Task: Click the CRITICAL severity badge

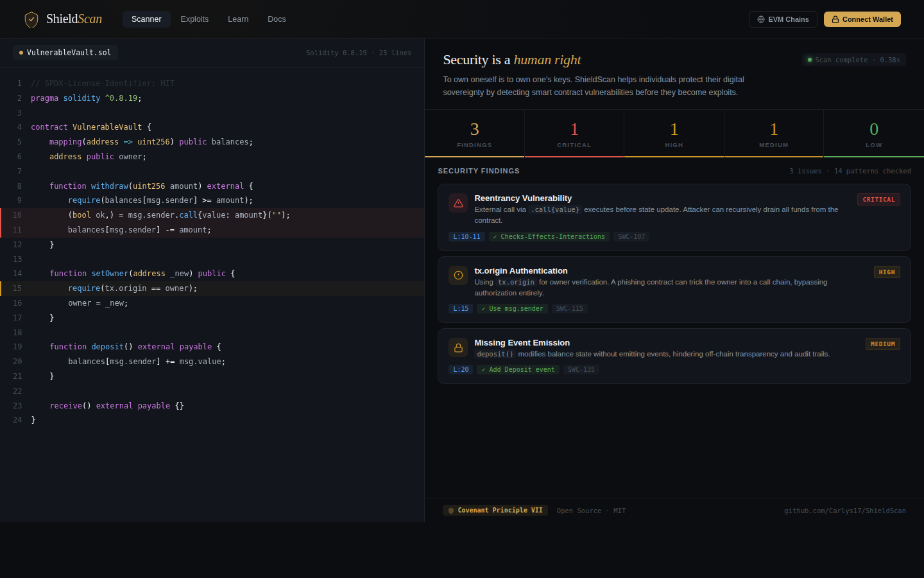Action: coord(878,200)
